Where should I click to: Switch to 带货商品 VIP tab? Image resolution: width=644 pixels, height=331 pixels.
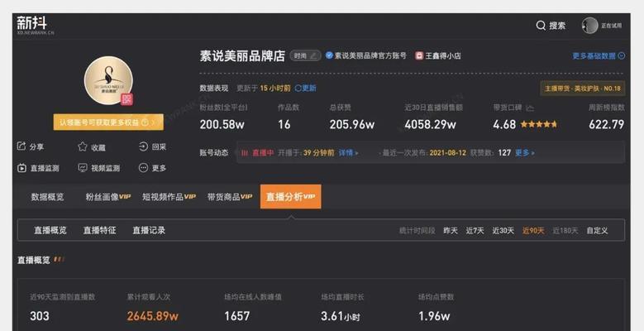coord(230,197)
